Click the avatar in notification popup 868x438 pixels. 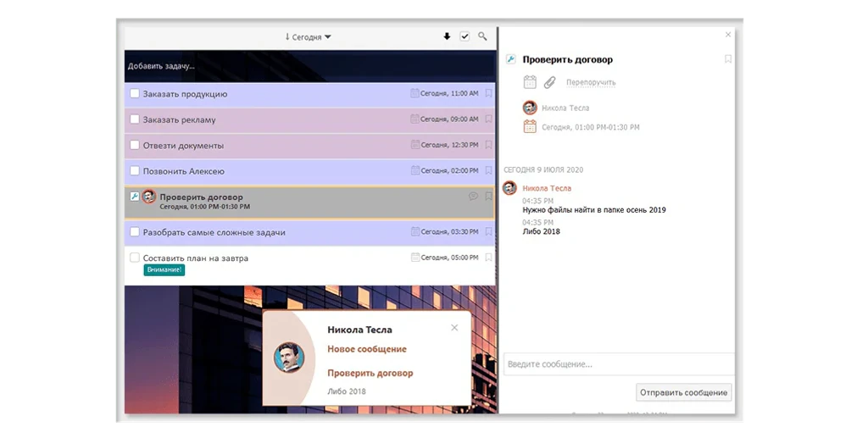pyautogui.click(x=289, y=358)
